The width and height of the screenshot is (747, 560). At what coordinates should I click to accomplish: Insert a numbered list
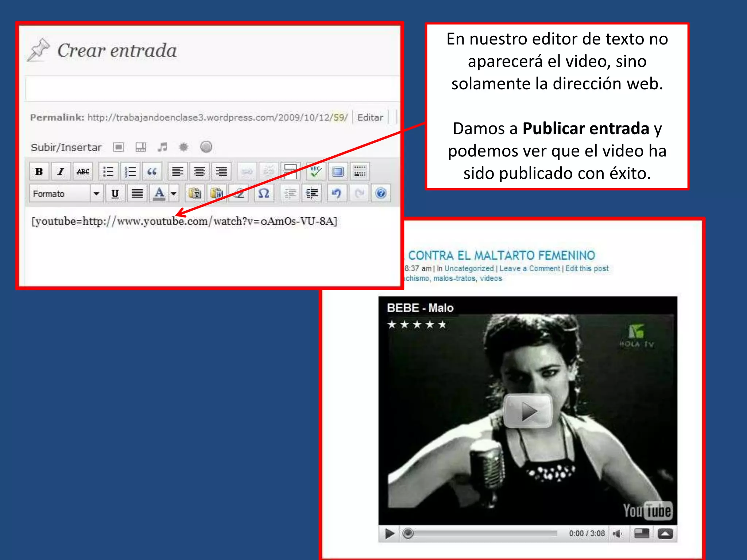tap(130, 171)
